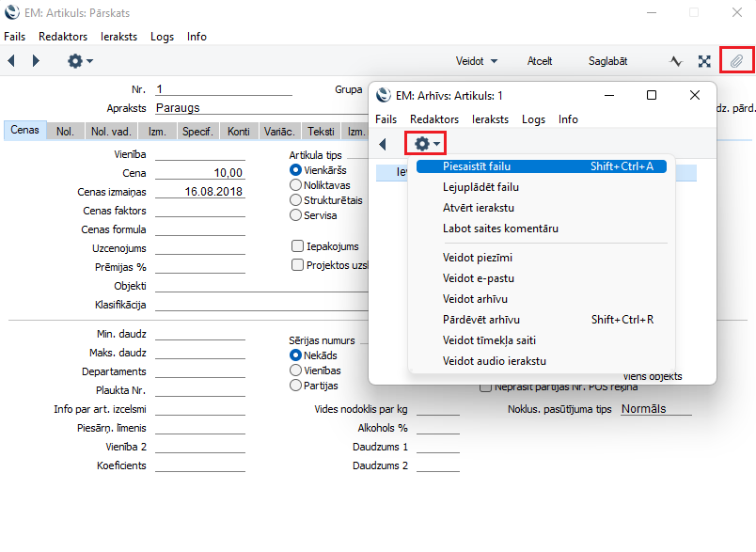Enable the Iepakojums checkbox
This screenshot has width=756, height=552.
(x=297, y=246)
